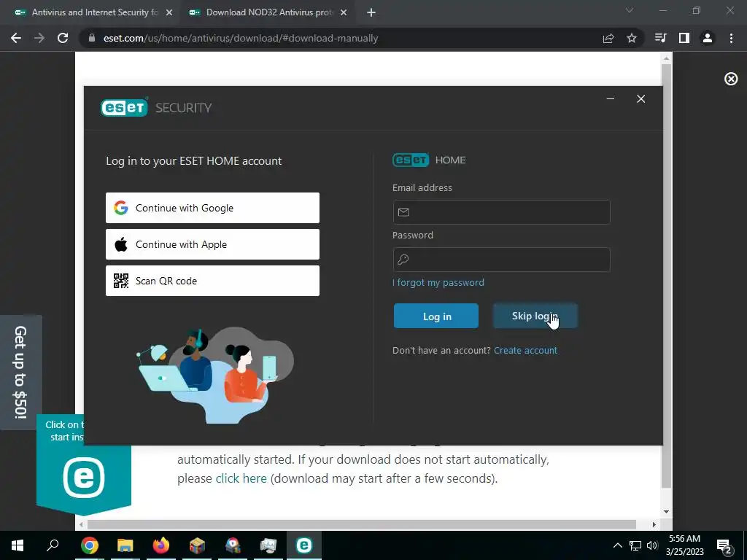Click horizontal scrollbar right arrow
The width and height of the screenshot is (747, 560).
tap(654, 524)
